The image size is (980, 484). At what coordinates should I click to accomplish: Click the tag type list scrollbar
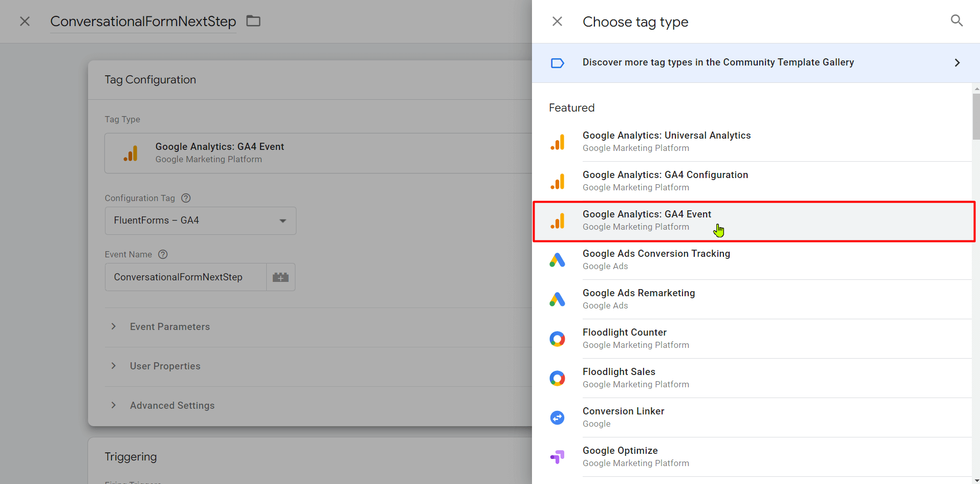click(x=976, y=117)
